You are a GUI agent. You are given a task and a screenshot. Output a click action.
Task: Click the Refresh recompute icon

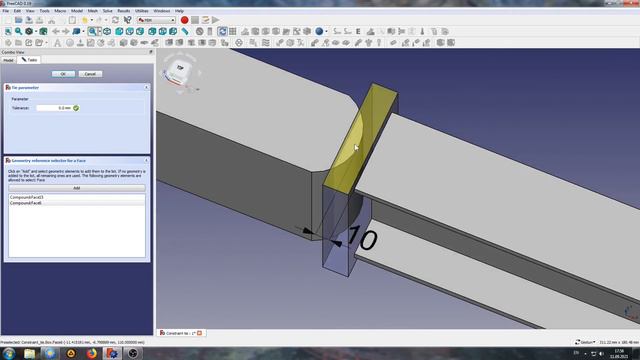pyautogui.click(x=116, y=20)
